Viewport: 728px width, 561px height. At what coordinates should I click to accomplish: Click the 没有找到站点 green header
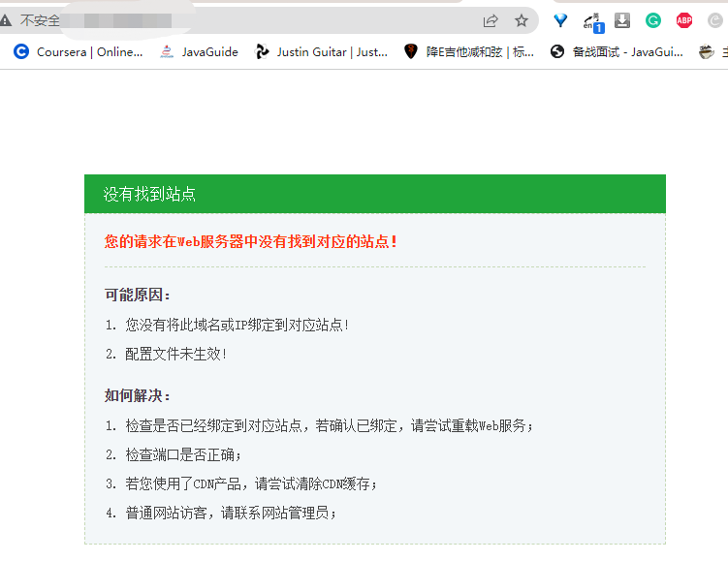[x=375, y=194]
